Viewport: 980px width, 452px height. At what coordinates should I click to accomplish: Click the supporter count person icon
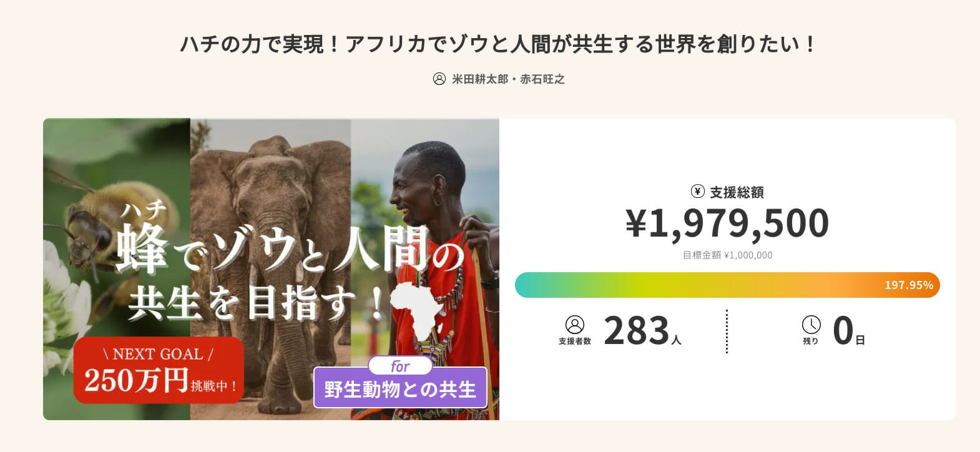pos(574,325)
